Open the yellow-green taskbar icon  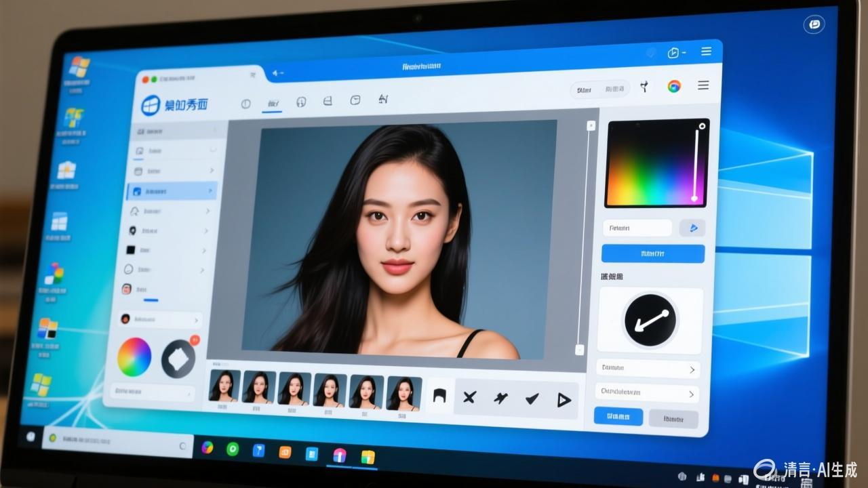(x=368, y=457)
